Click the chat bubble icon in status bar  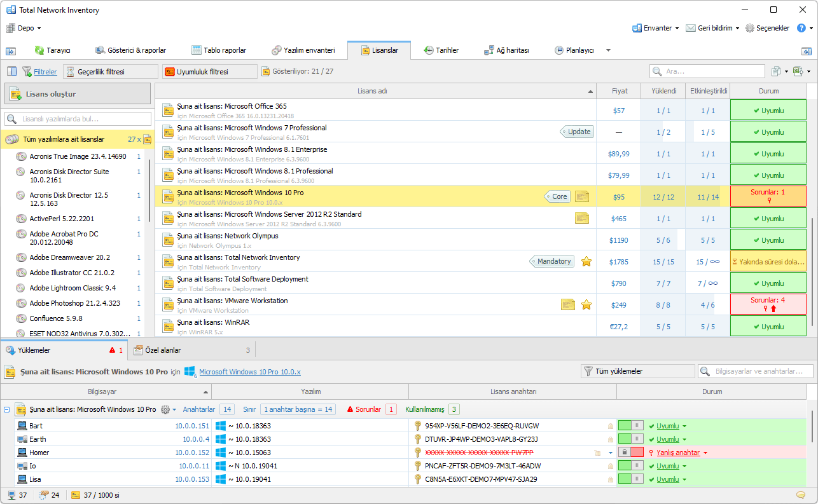[x=800, y=495]
